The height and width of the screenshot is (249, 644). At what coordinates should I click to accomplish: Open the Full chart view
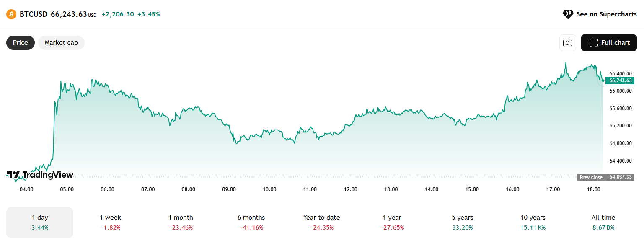click(x=609, y=43)
